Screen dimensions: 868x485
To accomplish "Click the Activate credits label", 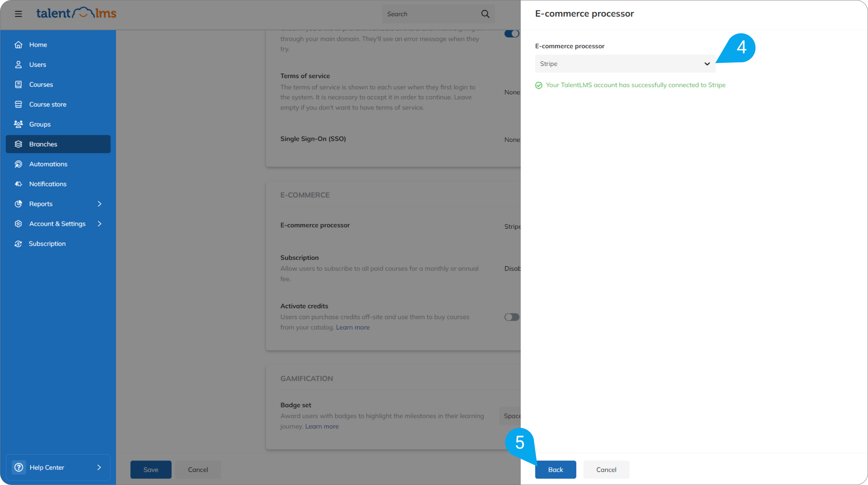I will coord(304,306).
